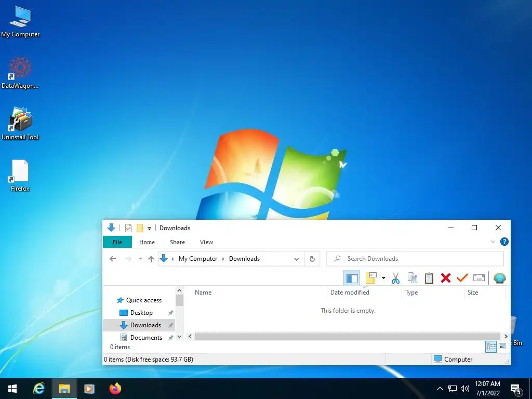The image size is (532, 399).
Task: Click the Cut scissors icon
Action: click(395, 278)
